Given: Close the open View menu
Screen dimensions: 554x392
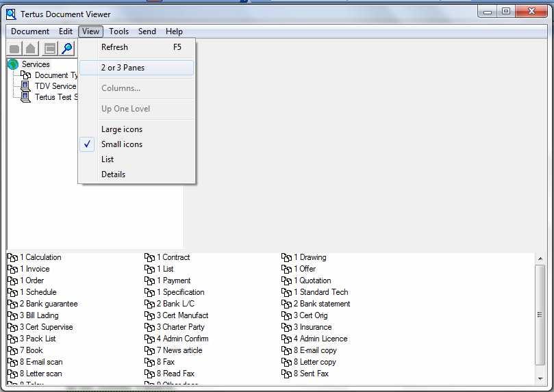Looking at the screenshot, I should click(91, 31).
